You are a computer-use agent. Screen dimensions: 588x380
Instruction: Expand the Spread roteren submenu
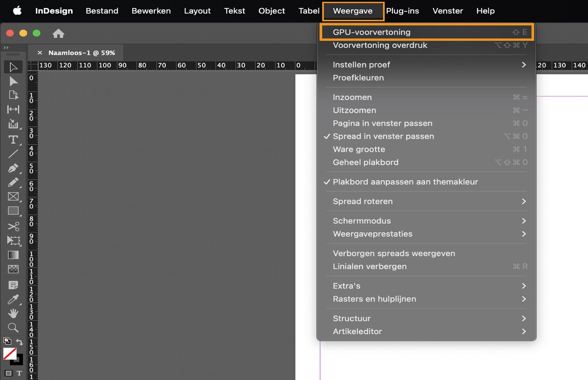(x=363, y=201)
